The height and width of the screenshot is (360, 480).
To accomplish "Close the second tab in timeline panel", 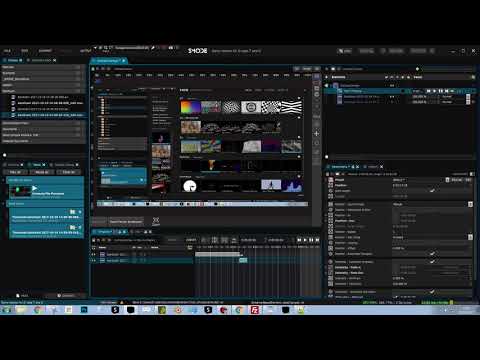I will [x=150, y=232].
